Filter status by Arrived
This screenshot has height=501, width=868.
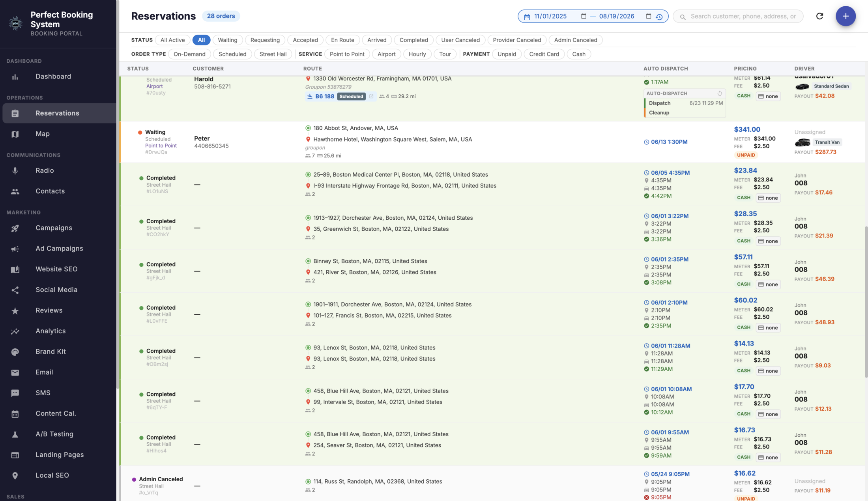377,40
